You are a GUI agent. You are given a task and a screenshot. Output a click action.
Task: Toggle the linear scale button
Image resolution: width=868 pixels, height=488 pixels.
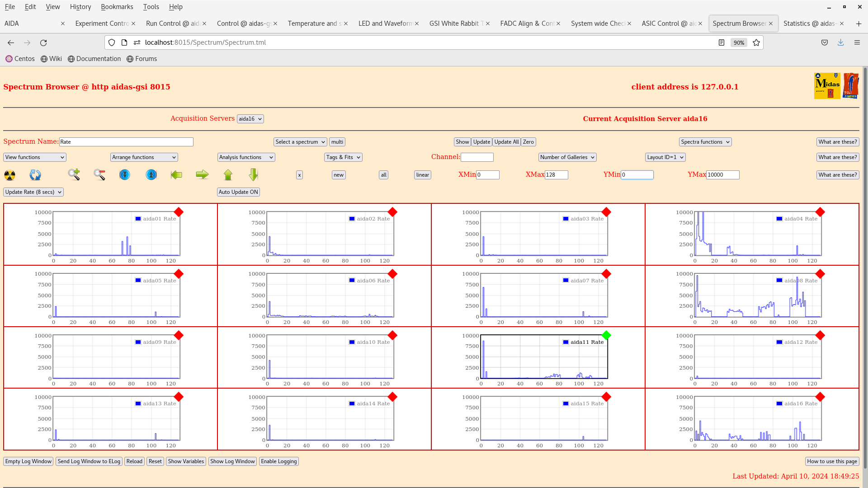click(423, 175)
